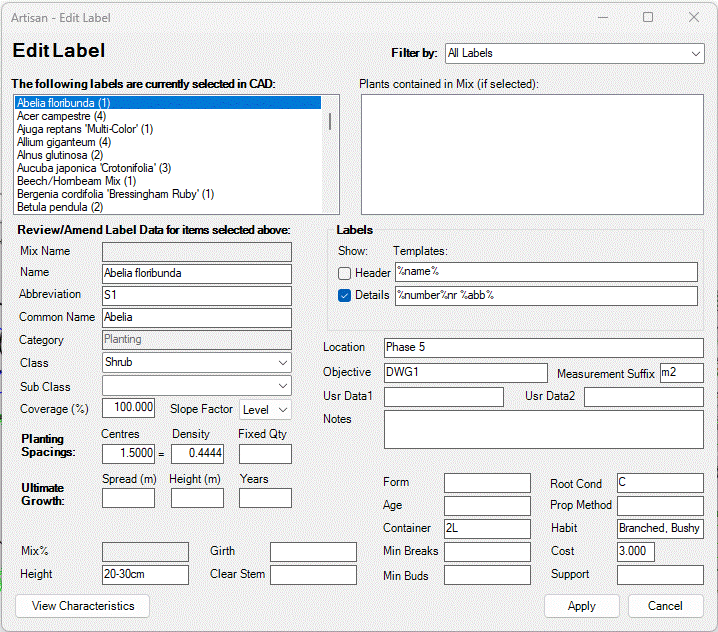Viewport: 718px width, 632px height.
Task: Open View Characteristics
Action: pyautogui.click(x=82, y=606)
